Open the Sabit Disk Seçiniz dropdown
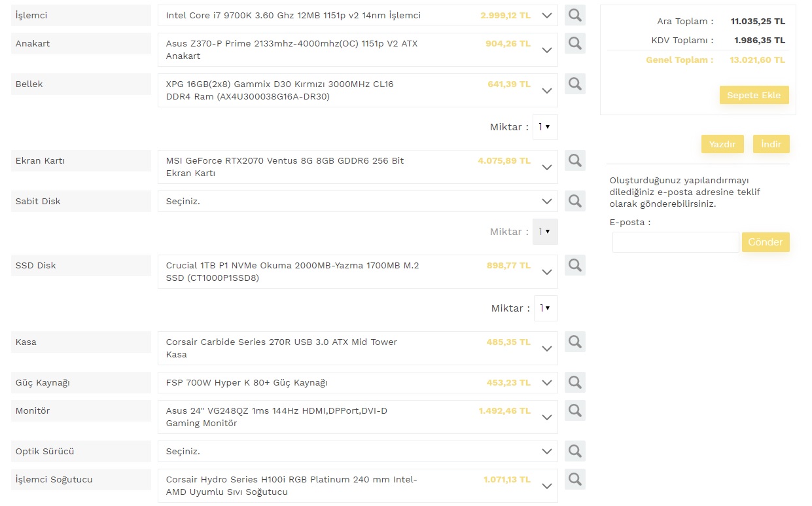This screenshot has height=506, width=812. click(x=357, y=201)
